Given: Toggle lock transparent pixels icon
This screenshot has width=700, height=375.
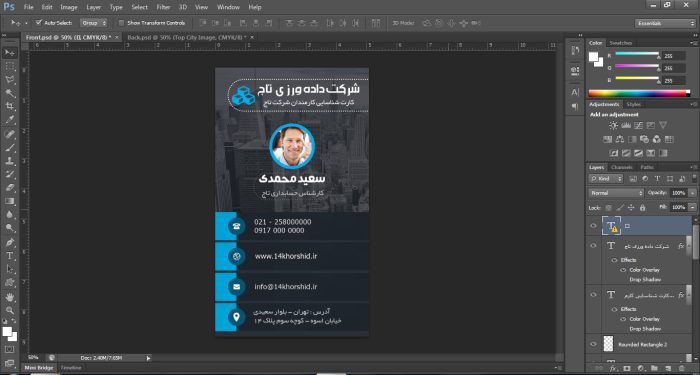Looking at the screenshot, I should 608,208.
